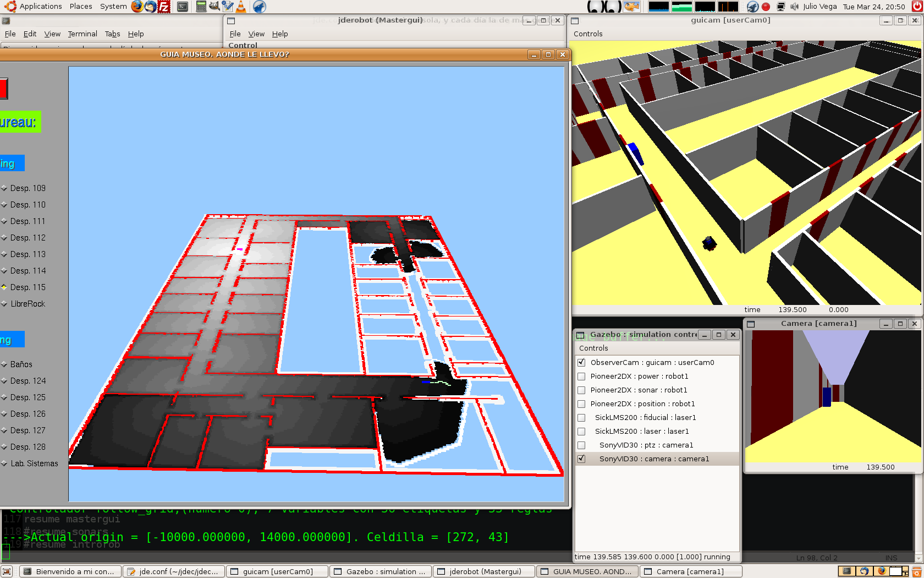Select the Desp. 109 destination radio

tap(4, 188)
